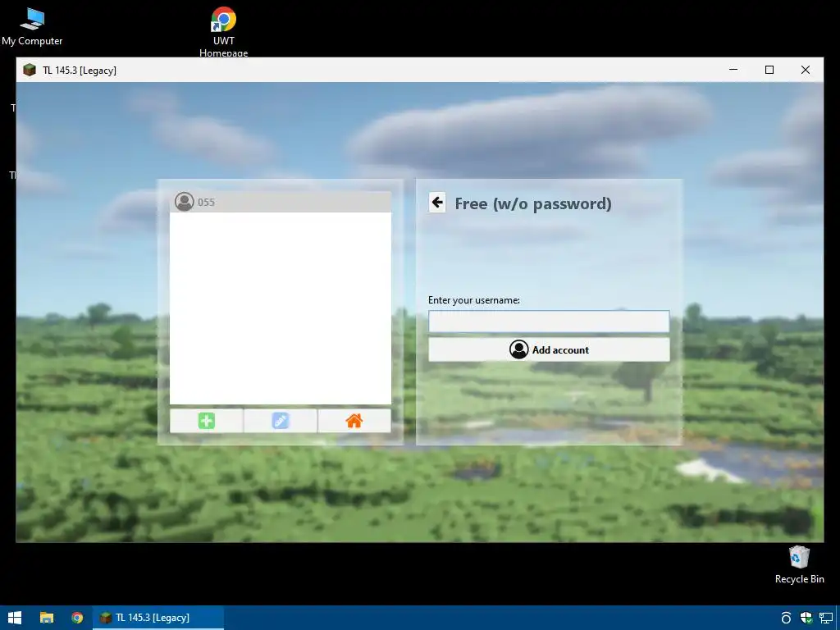Screen dimensions: 840x630
Task: Open the Recycle Bin desktop icon
Action: click(799, 564)
